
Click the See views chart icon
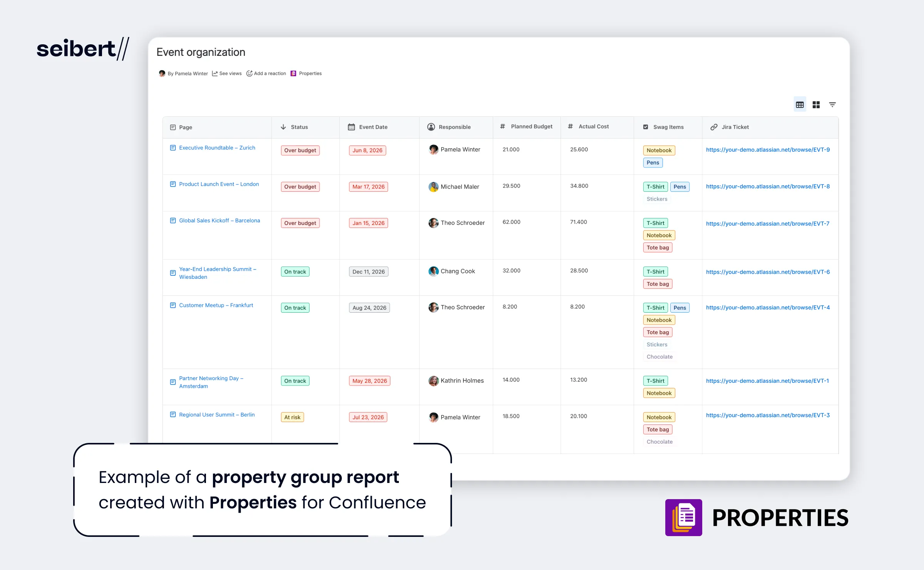(215, 74)
